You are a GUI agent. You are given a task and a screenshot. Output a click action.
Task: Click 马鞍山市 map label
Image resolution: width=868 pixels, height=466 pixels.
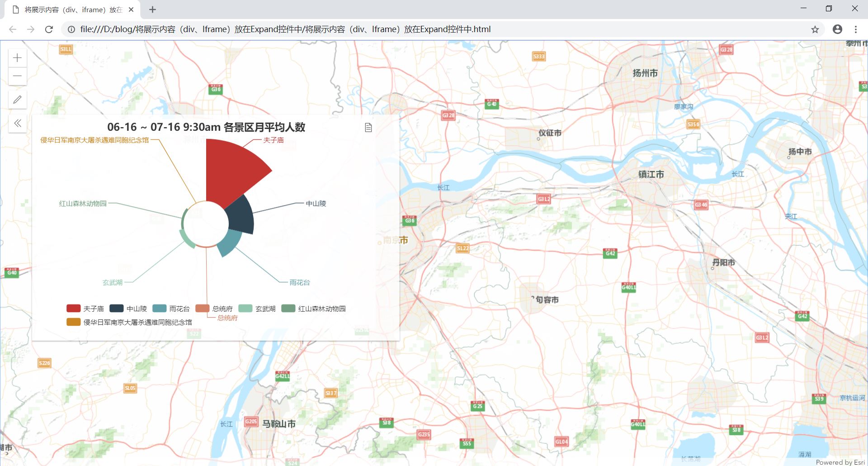tap(279, 424)
